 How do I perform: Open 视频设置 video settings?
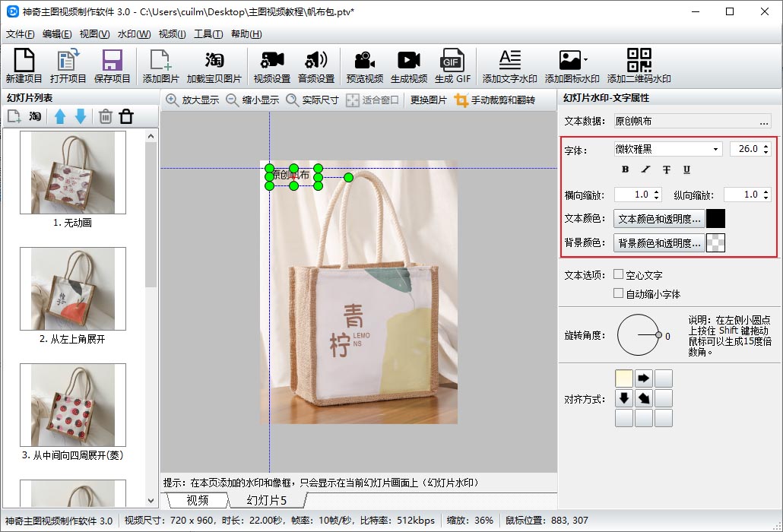271,61
